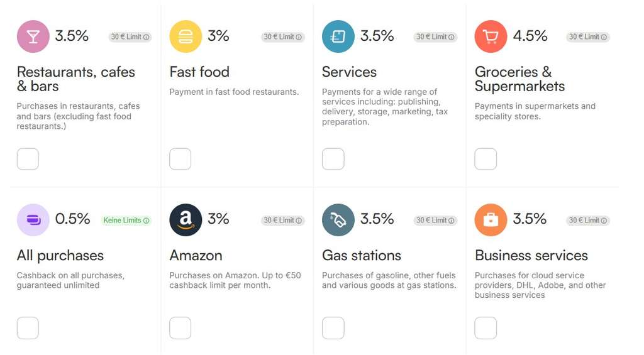Tick the Services category checkbox
This screenshot has height=355, width=644.
(x=333, y=159)
